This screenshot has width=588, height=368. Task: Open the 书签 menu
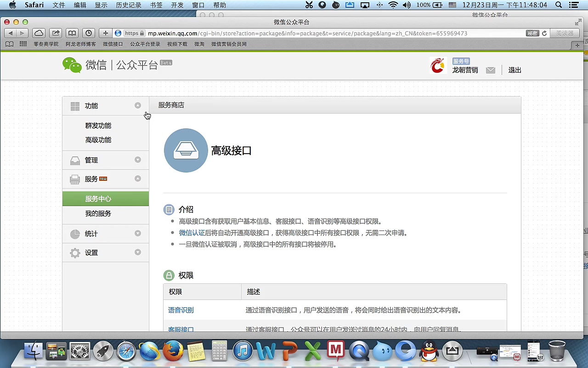click(156, 5)
